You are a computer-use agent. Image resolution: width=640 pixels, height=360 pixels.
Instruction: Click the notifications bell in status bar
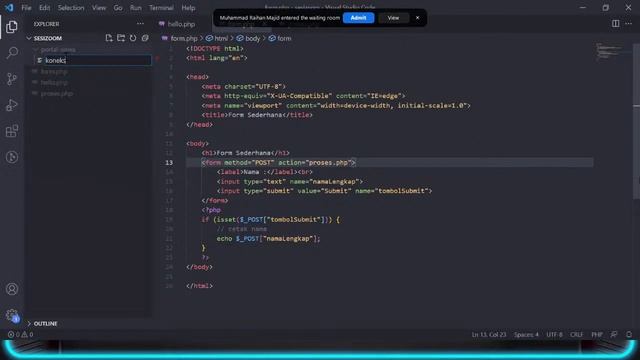pyautogui.click(x=629, y=334)
